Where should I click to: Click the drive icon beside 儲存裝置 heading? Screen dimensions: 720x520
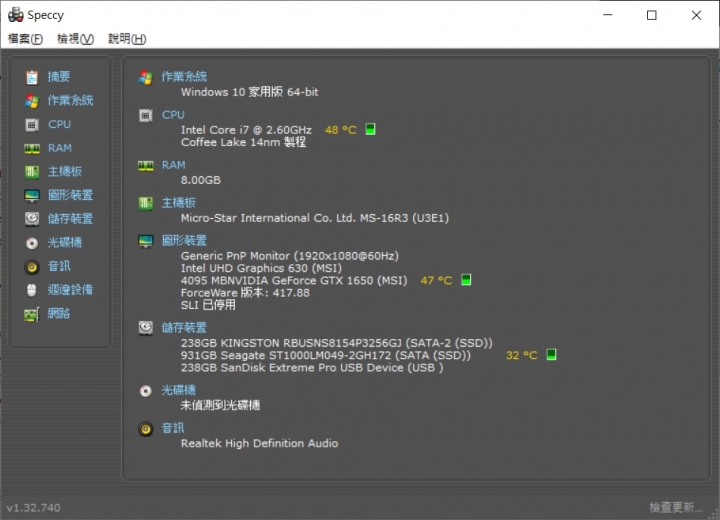coord(146,328)
